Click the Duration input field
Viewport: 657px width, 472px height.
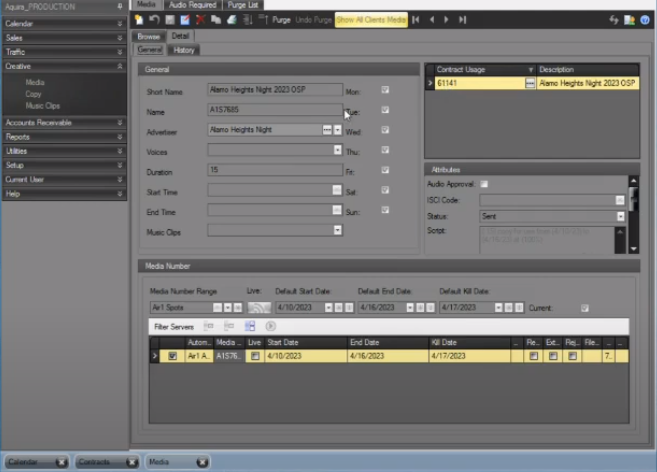point(275,170)
